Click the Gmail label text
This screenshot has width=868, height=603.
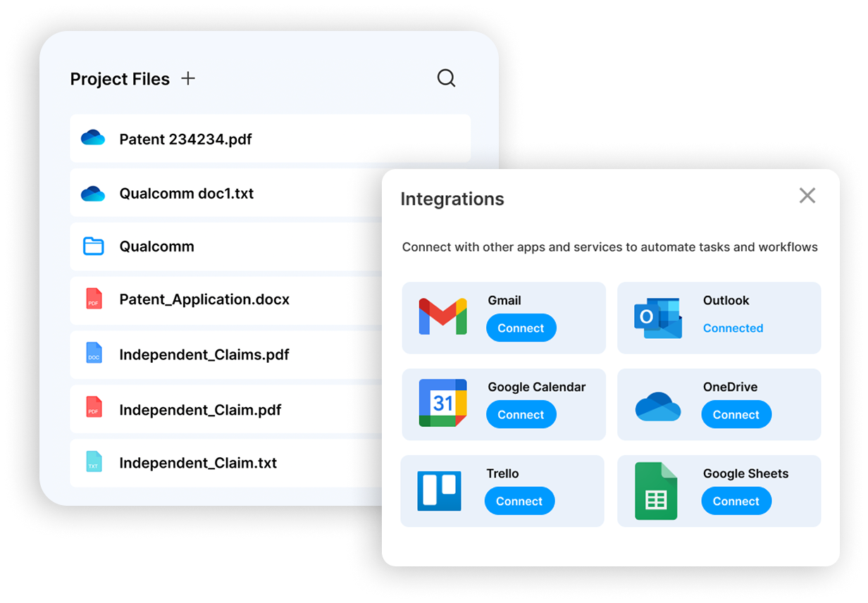tap(504, 300)
